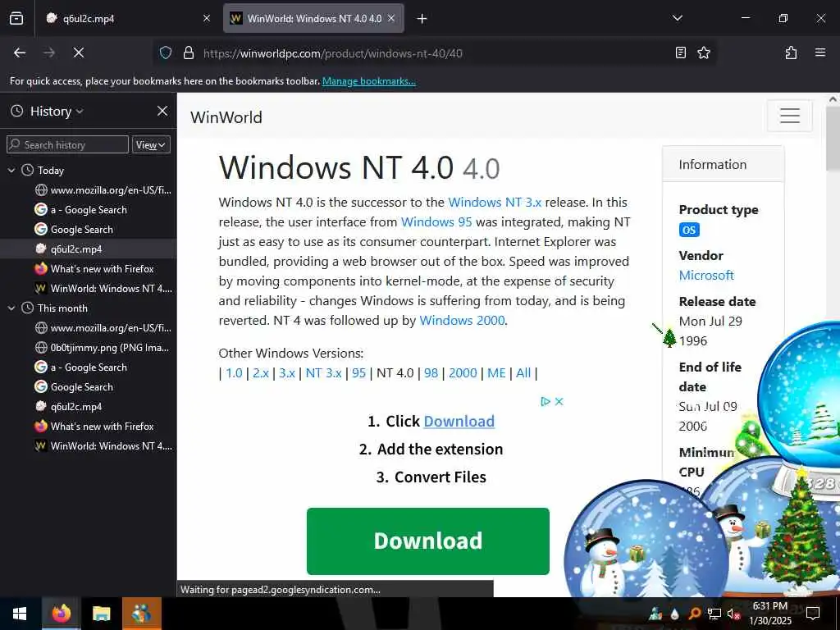
Task: Click the OS product type badge
Action: tap(689, 230)
